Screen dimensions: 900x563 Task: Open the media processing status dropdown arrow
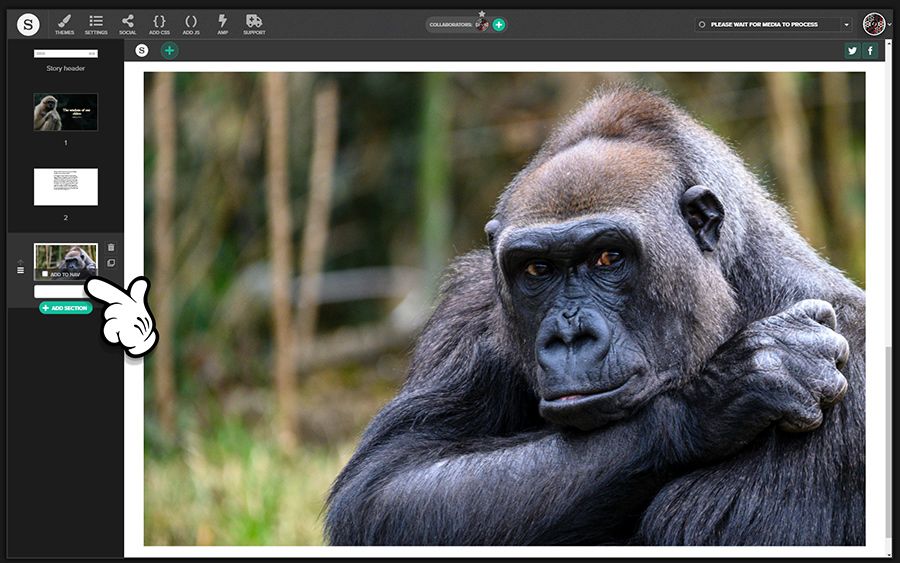click(x=846, y=25)
